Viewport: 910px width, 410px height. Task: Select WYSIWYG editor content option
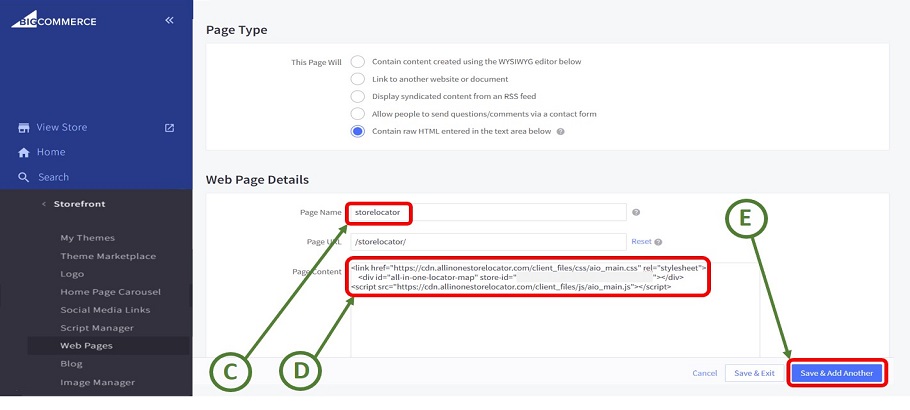click(x=358, y=62)
